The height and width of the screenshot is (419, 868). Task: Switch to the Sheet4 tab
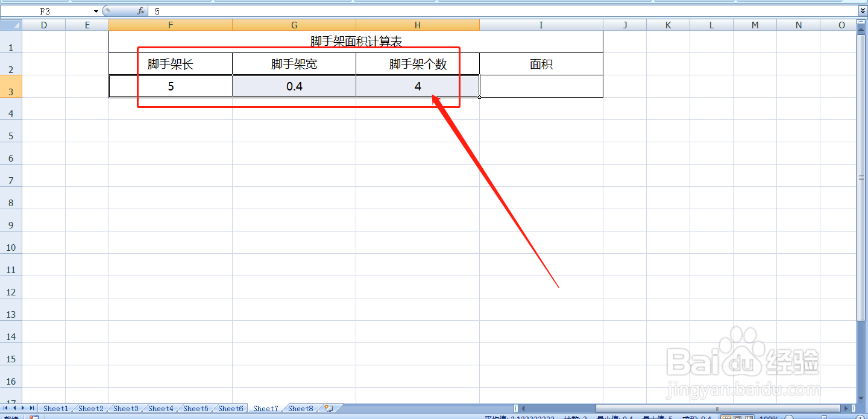(x=160, y=408)
